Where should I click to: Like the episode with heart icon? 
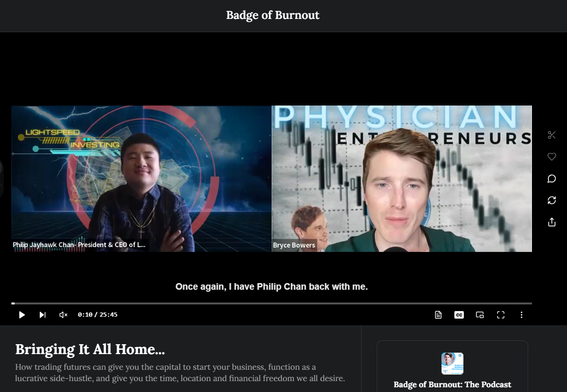pos(551,157)
